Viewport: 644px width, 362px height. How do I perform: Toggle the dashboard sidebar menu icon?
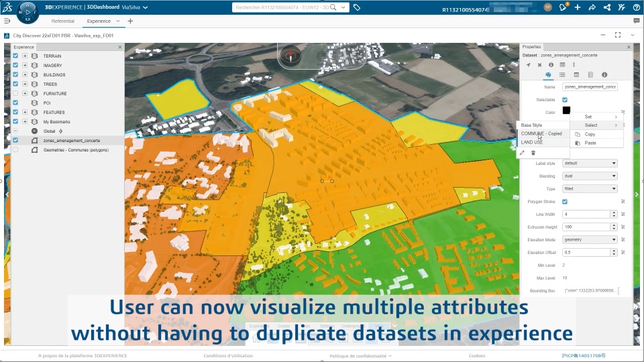pyautogui.click(x=7, y=21)
